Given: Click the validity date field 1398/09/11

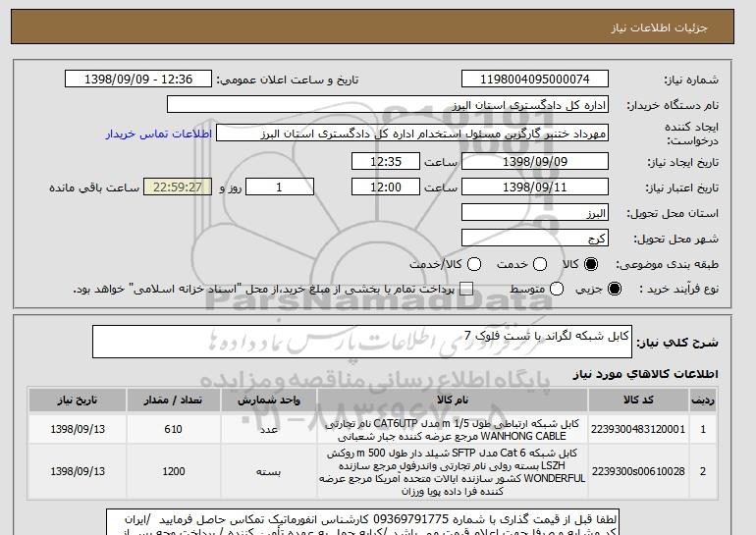Looking at the screenshot, I should [x=535, y=187].
